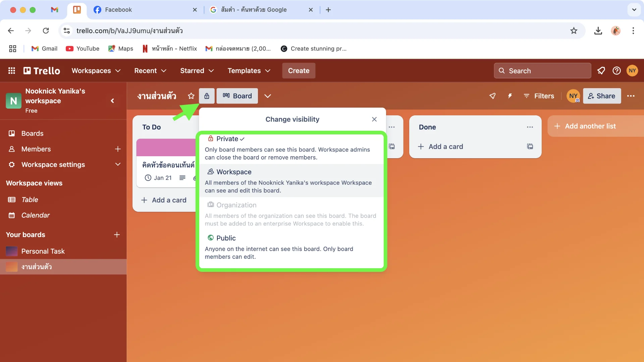Open the help question mark icon
Viewport: 644px width, 362px height.
click(x=616, y=71)
